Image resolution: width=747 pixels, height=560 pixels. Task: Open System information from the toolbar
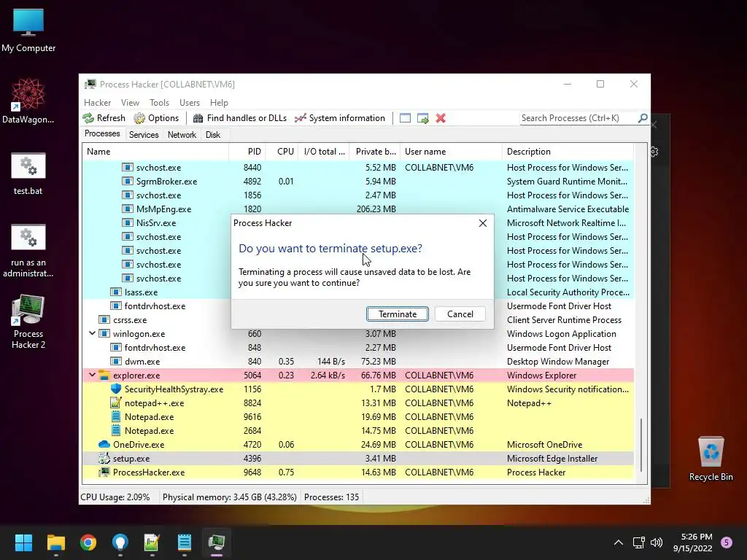(340, 118)
